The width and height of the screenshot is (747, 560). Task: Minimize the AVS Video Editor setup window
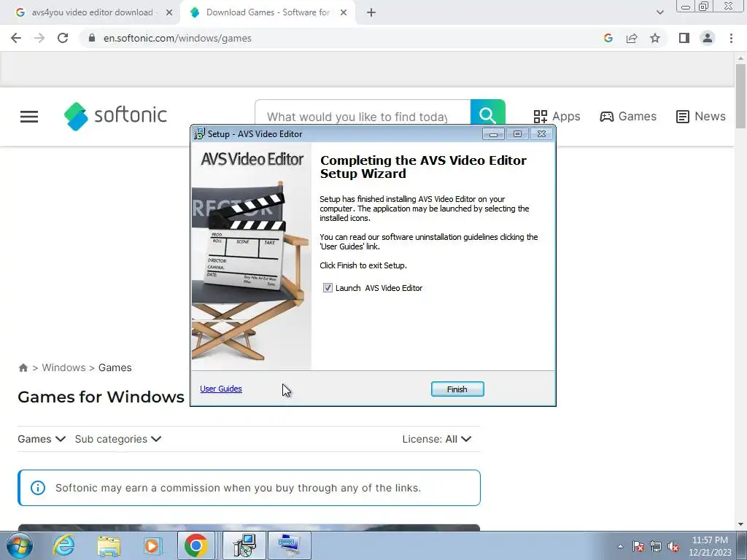pyautogui.click(x=494, y=134)
